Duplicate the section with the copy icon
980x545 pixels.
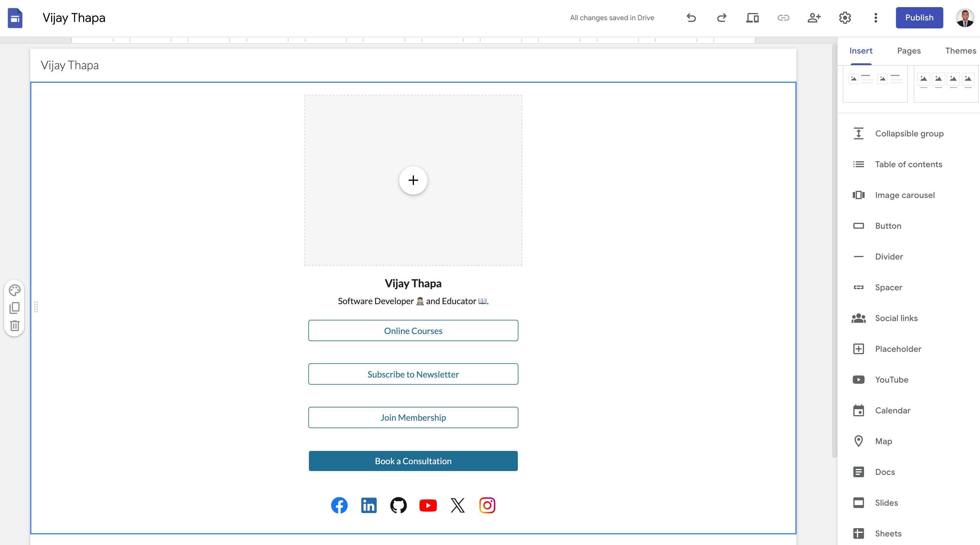point(14,308)
